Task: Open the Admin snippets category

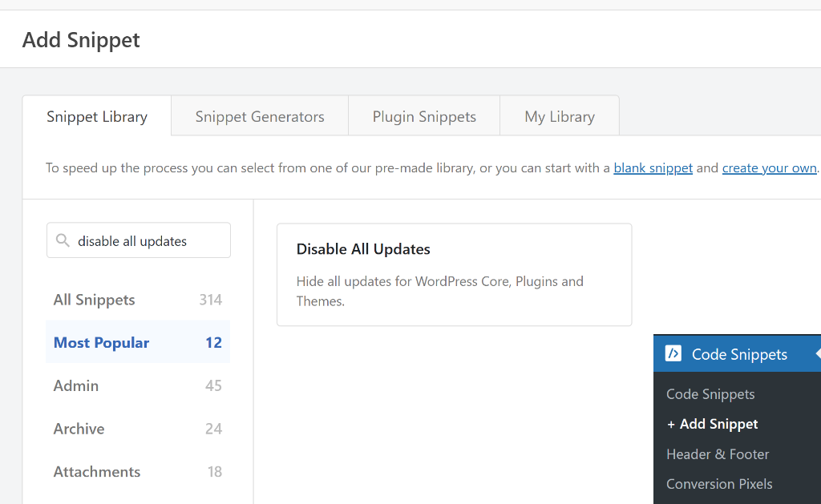Action: 76,385
